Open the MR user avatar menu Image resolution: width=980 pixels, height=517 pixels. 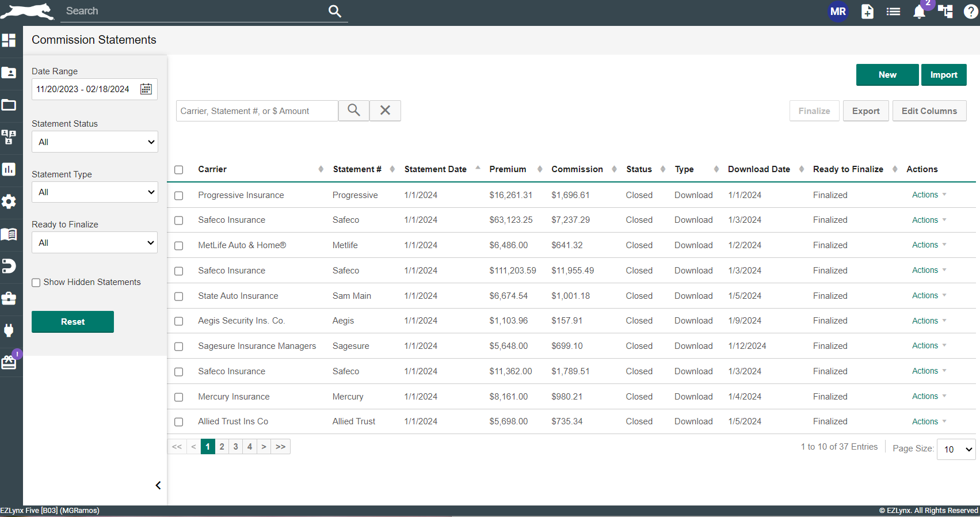(838, 12)
